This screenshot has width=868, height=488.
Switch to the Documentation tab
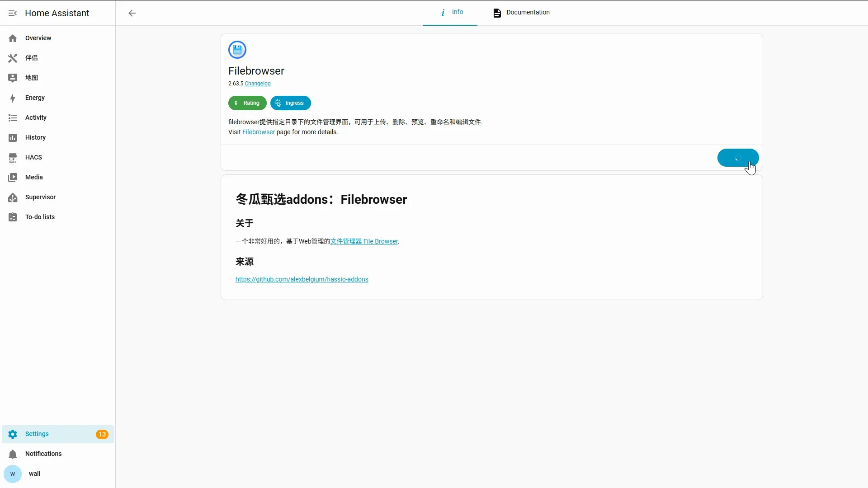521,13
